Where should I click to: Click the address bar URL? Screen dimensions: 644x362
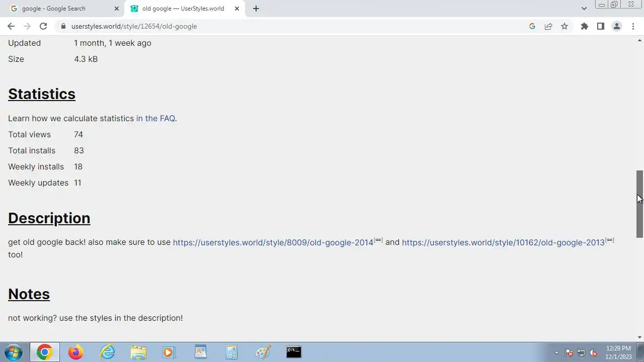click(134, 26)
